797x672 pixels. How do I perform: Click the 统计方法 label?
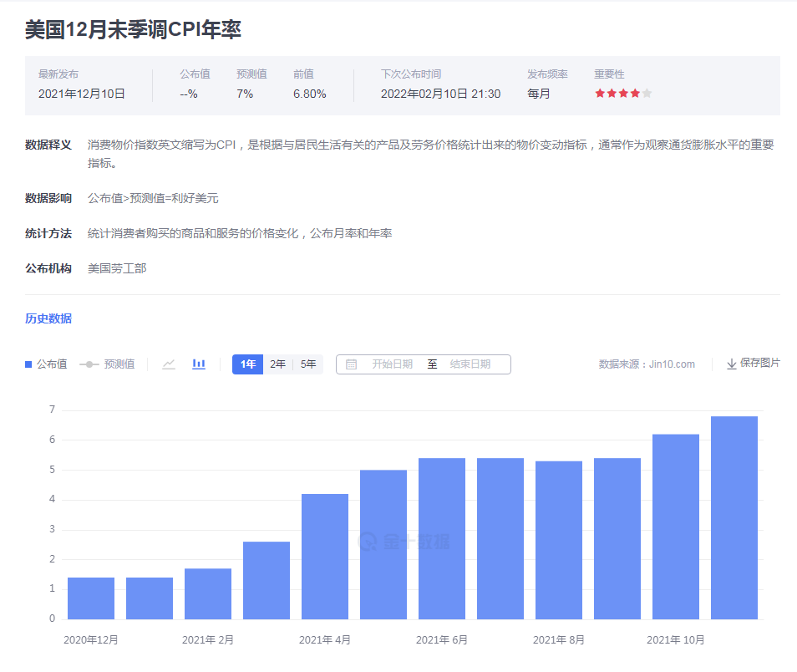pyautogui.click(x=48, y=233)
